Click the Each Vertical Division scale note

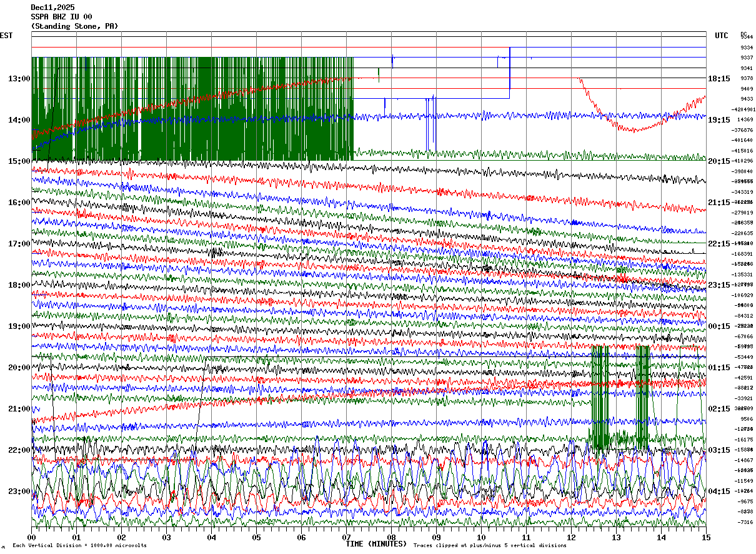(79, 546)
